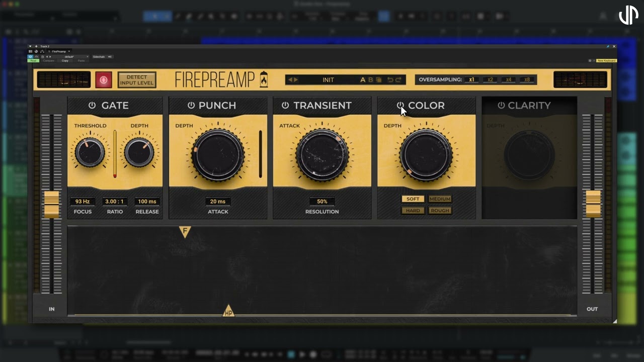The image size is (644, 362).
Task: Toggle plugin bypass power button in host bar
Action: [x=30, y=57]
